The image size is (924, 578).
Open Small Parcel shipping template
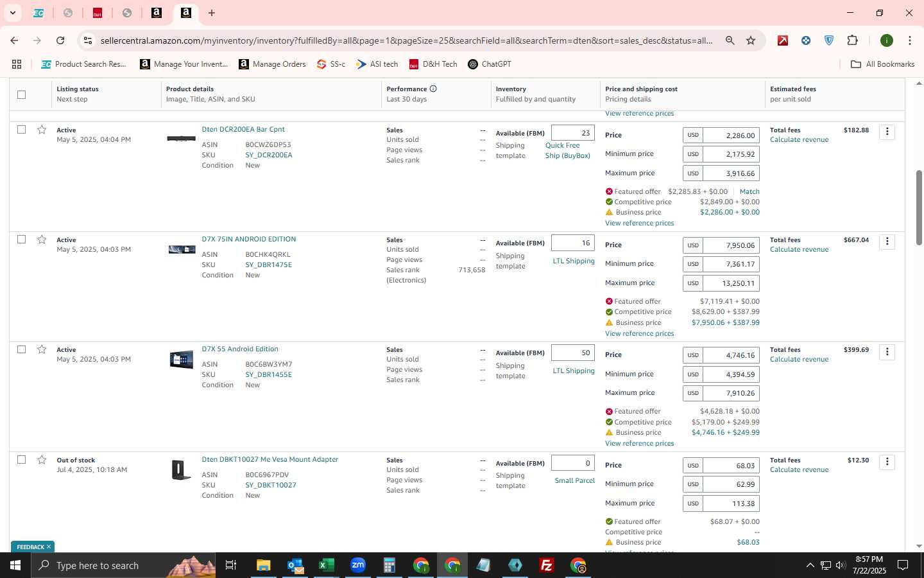pyautogui.click(x=575, y=480)
